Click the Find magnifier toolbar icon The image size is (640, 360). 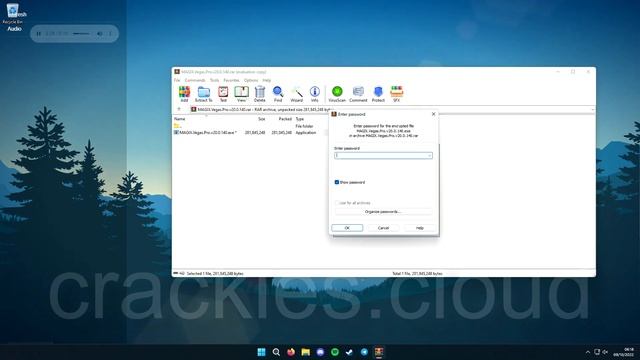[278, 94]
